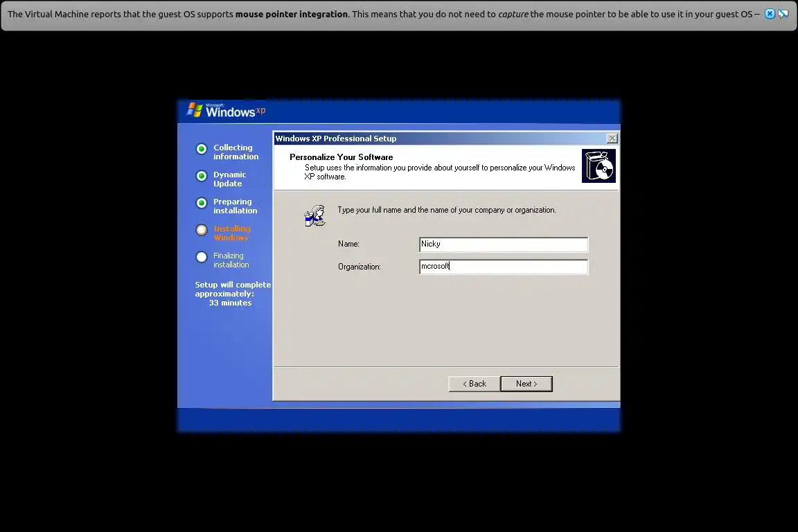Click the Collecting information step indicator

[202, 149]
